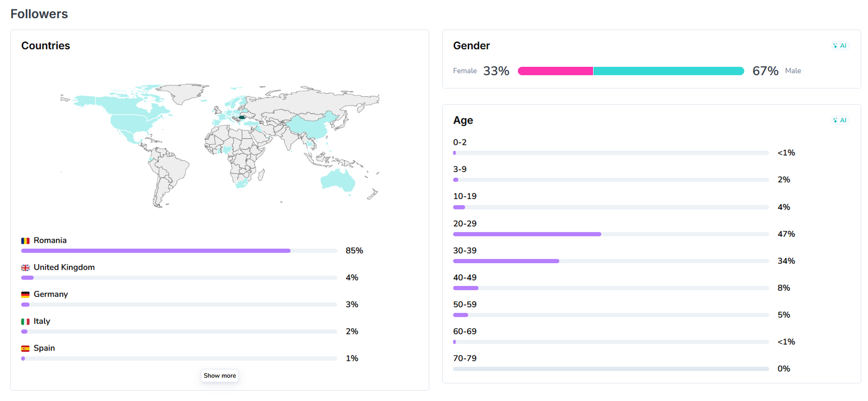Click the dark Romania region on map
Screen dimensions: 868x401
pos(242,117)
